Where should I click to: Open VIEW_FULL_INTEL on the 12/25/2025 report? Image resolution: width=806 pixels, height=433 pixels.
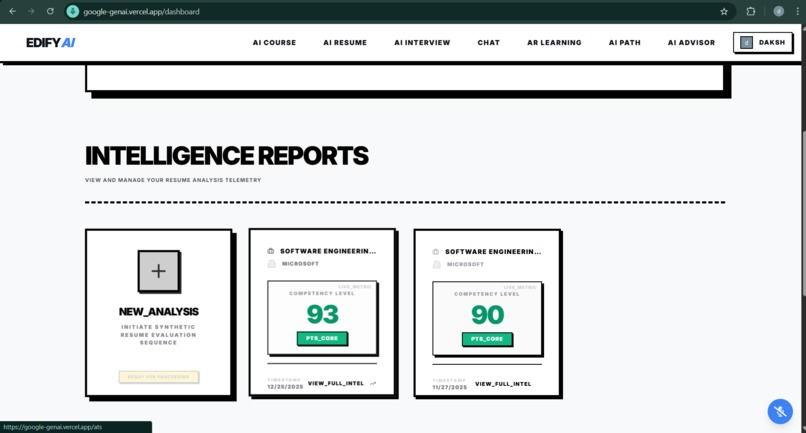pyautogui.click(x=336, y=383)
